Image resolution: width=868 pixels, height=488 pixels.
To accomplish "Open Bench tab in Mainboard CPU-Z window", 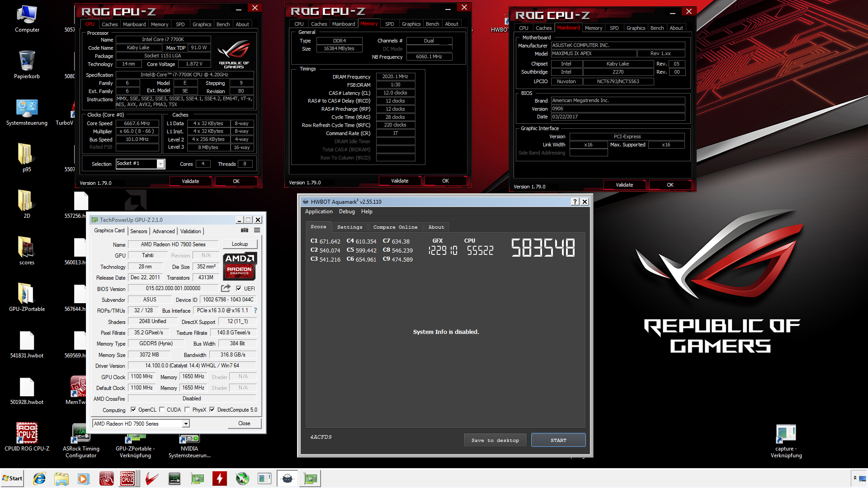I will tap(657, 28).
